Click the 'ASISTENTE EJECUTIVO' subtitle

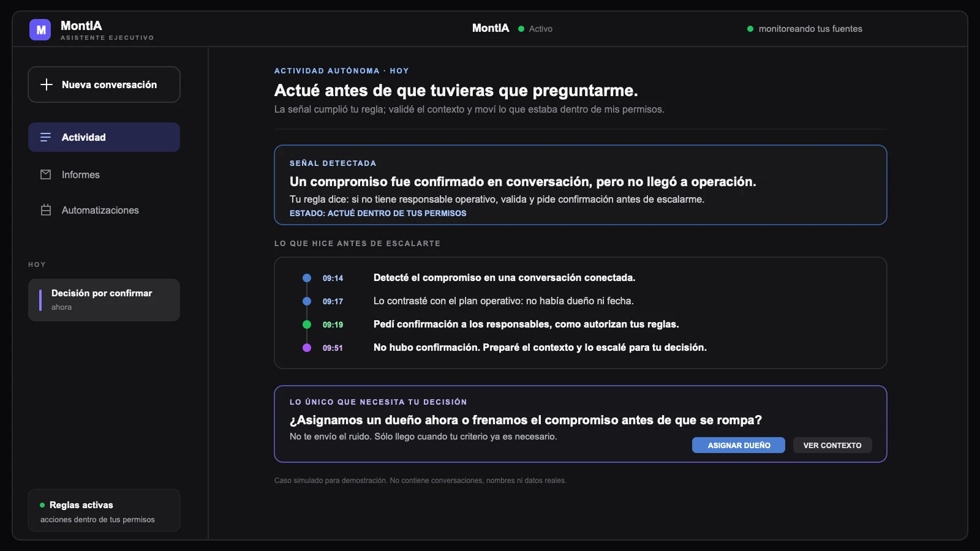(x=107, y=38)
